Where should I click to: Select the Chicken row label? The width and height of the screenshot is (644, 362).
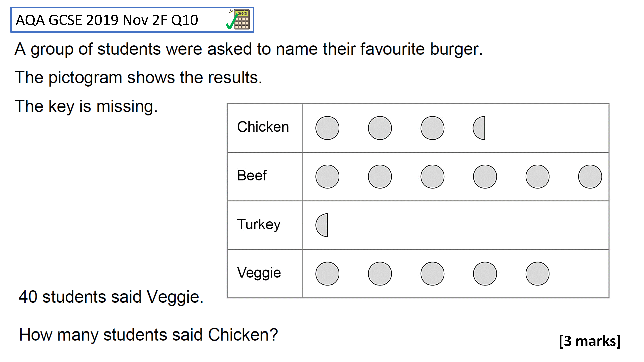pos(263,127)
